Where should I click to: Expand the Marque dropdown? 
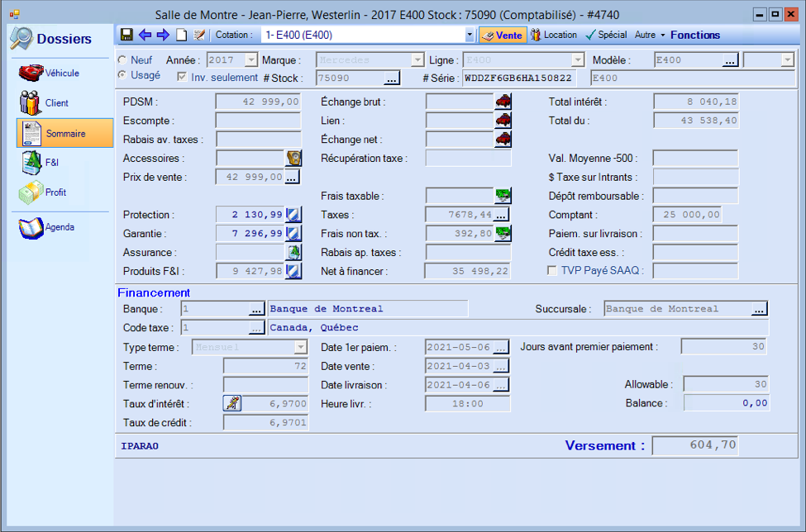417,60
